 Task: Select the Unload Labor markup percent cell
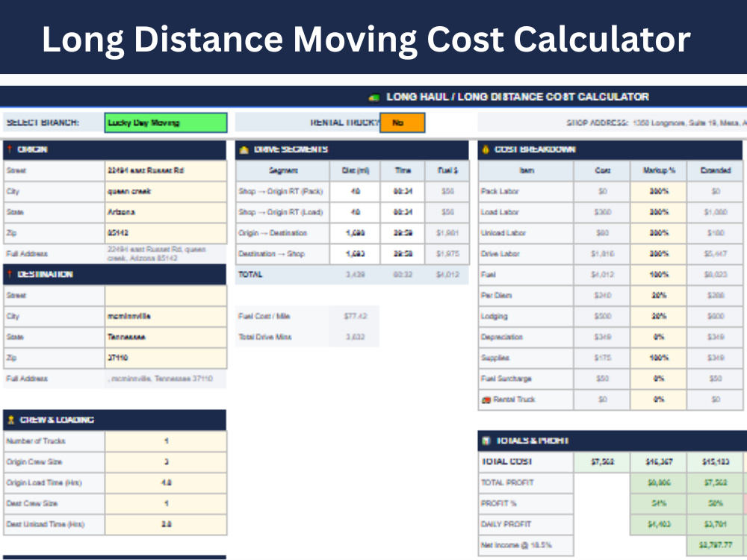[x=658, y=233]
